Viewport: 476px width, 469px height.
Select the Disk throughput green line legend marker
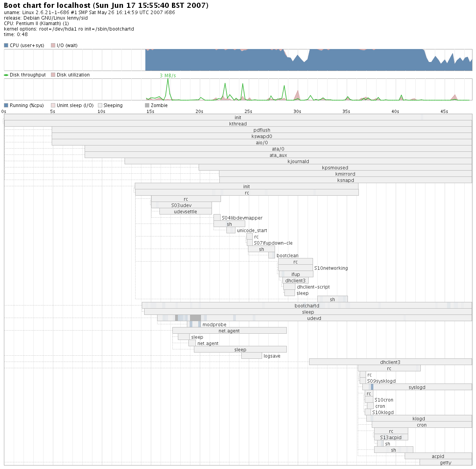click(6, 75)
